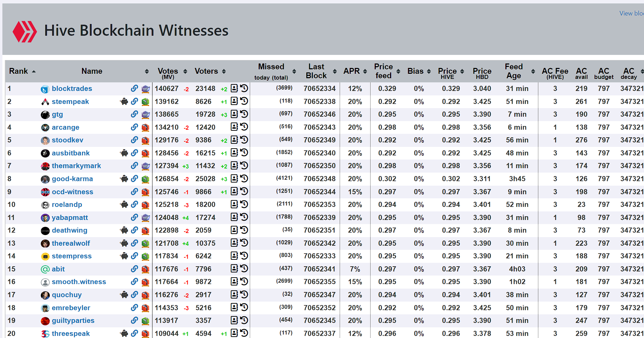Screen dimensions: 644x338
Task: Open the link icon for blocktrades
Action: (134, 89)
